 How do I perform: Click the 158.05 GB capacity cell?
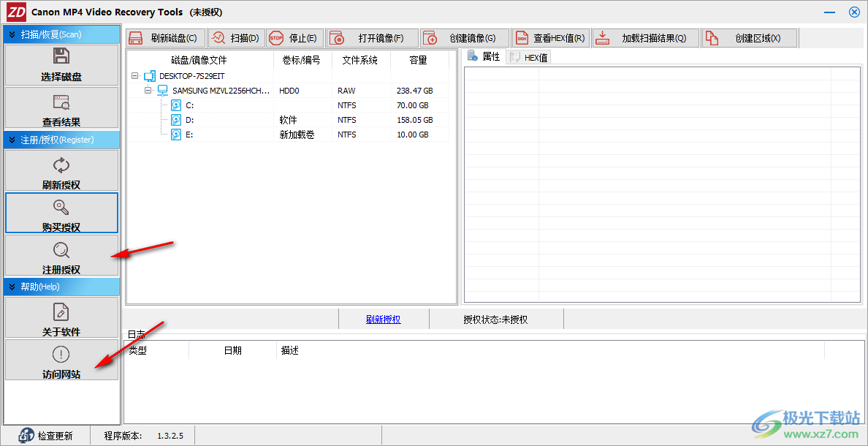[419, 120]
